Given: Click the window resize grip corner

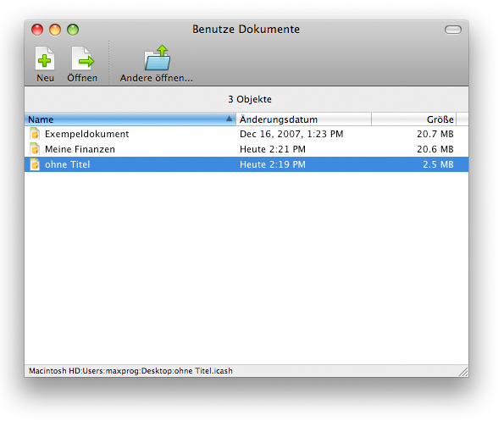Looking at the screenshot, I should click(463, 372).
